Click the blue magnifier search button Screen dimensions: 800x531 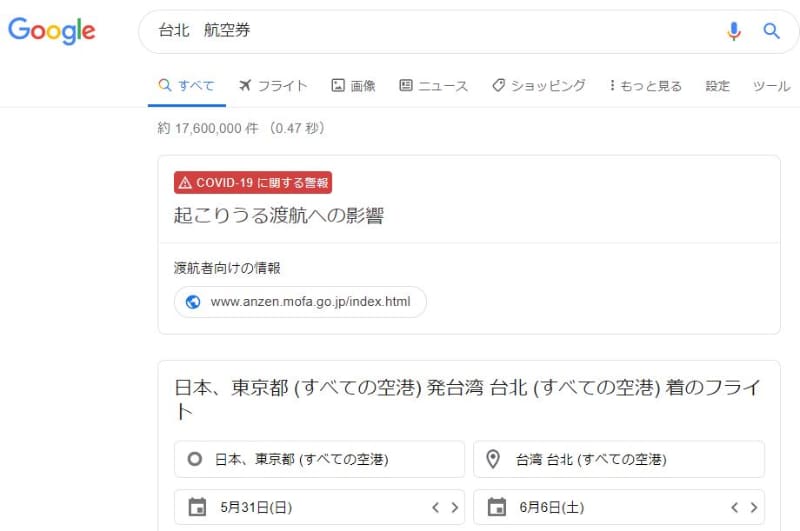(771, 31)
